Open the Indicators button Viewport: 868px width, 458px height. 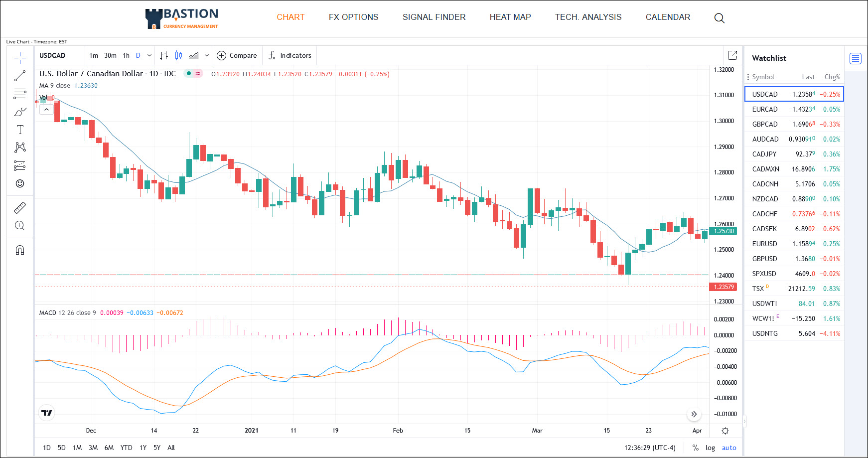290,55
